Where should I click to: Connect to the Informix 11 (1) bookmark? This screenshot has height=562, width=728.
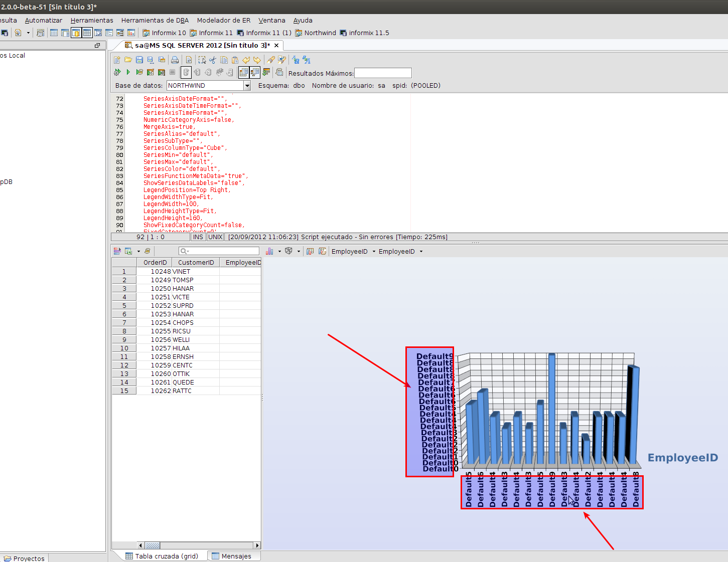tap(264, 33)
